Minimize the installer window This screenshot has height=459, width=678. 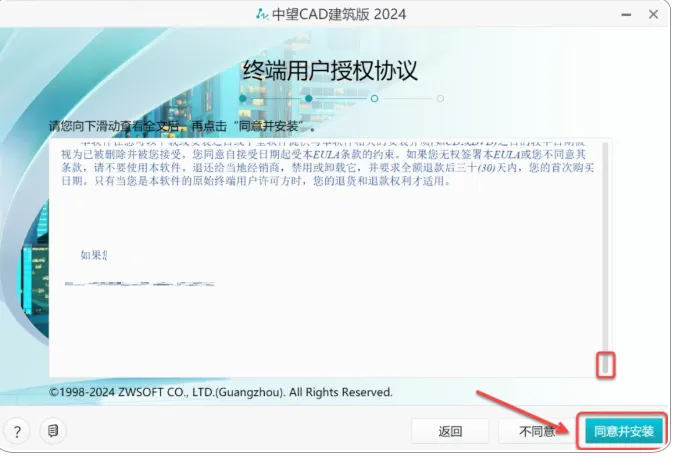(626, 15)
